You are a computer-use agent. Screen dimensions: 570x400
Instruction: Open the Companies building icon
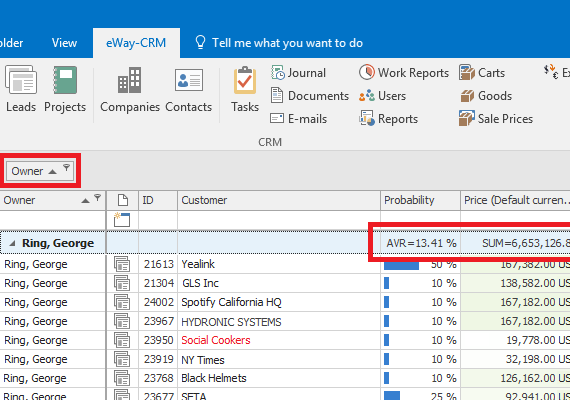[129, 80]
